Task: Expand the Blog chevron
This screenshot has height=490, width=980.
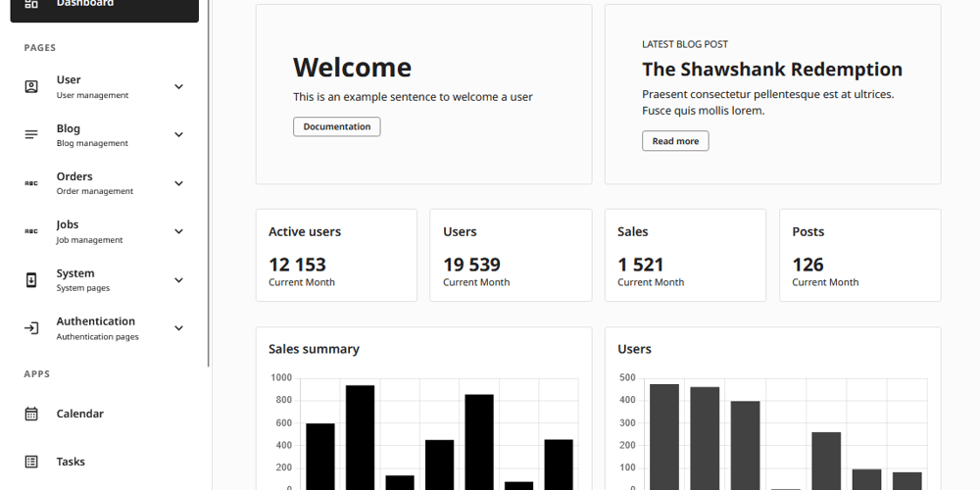Action: [178, 135]
